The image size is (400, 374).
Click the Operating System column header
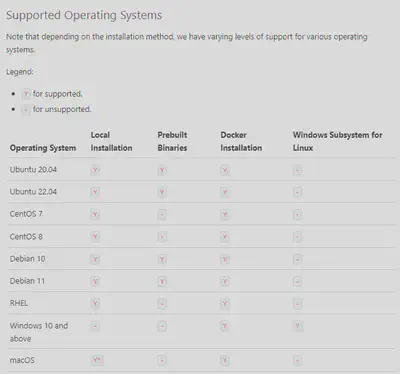pos(43,148)
